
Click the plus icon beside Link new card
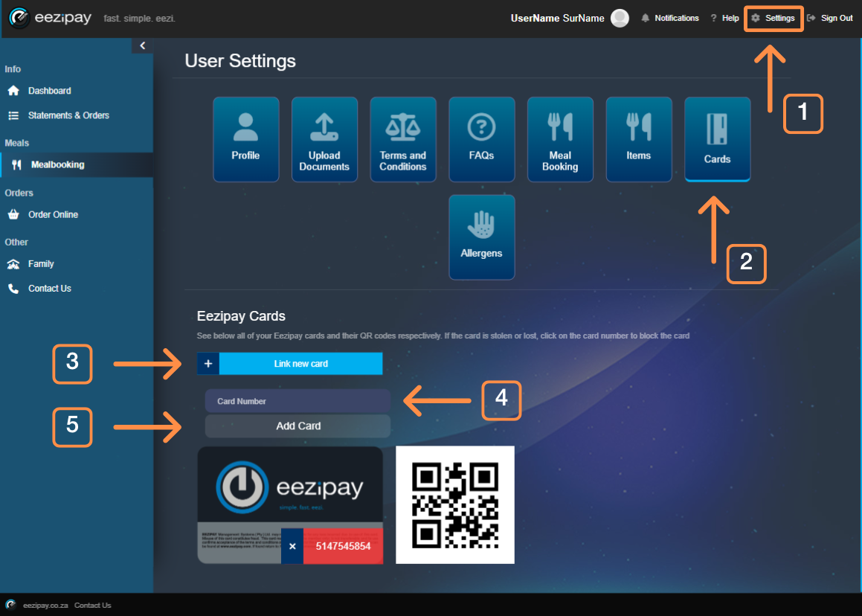[208, 364]
